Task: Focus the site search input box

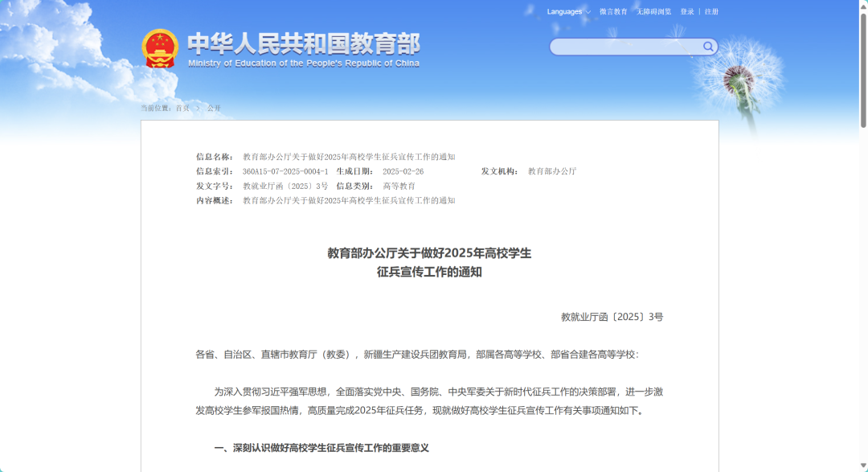Action: 625,47
